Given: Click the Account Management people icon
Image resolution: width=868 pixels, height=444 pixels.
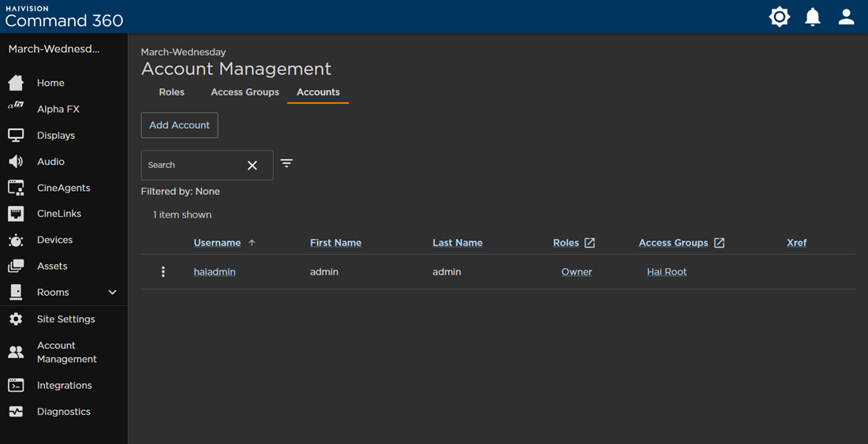Looking at the screenshot, I should (x=16, y=353).
